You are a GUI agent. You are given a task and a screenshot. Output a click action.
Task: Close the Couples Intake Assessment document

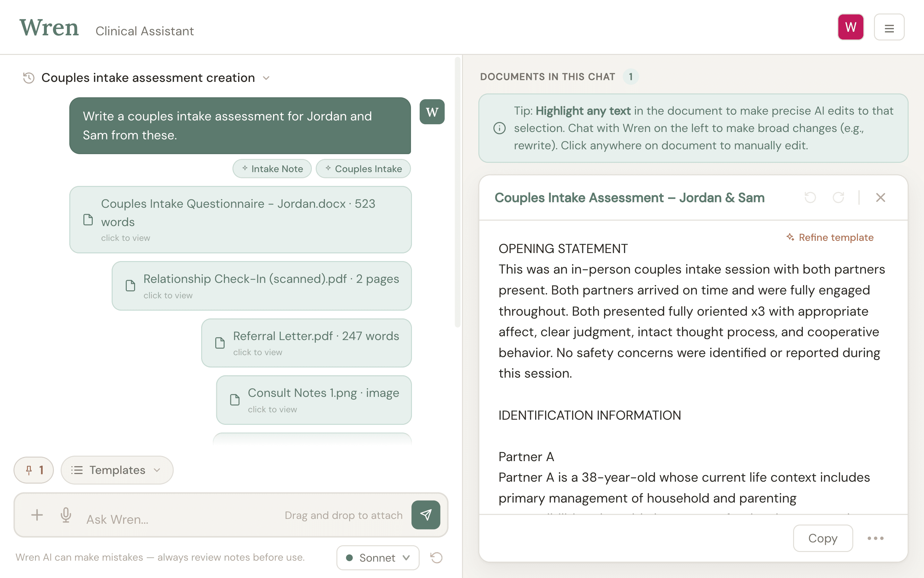click(880, 197)
